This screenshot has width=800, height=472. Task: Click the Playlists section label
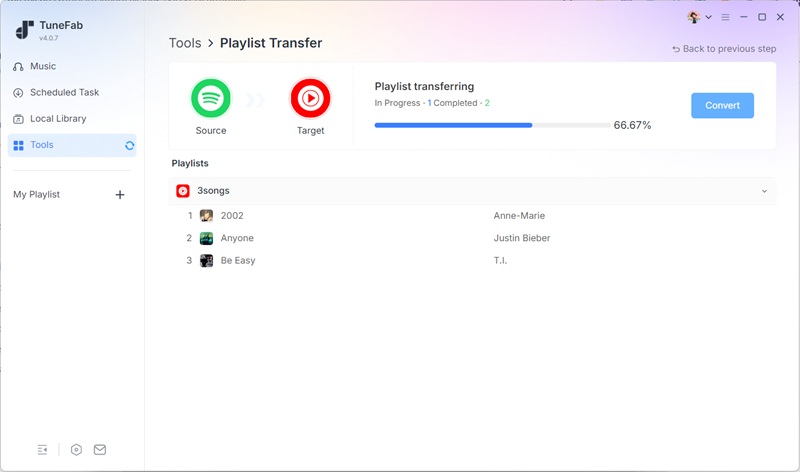pyautogui.click(x=190, y=163)
